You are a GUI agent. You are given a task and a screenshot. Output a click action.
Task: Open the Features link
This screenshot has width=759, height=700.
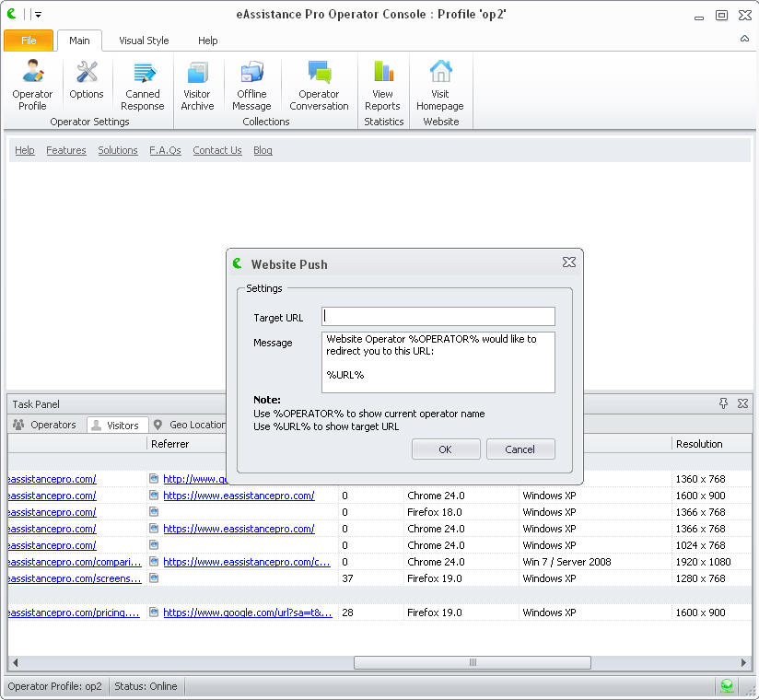(x=66, y=150)
